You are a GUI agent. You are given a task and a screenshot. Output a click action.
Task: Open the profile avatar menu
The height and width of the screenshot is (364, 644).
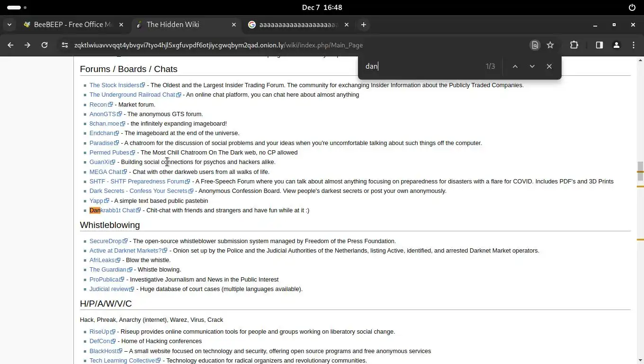click(617, 45)
